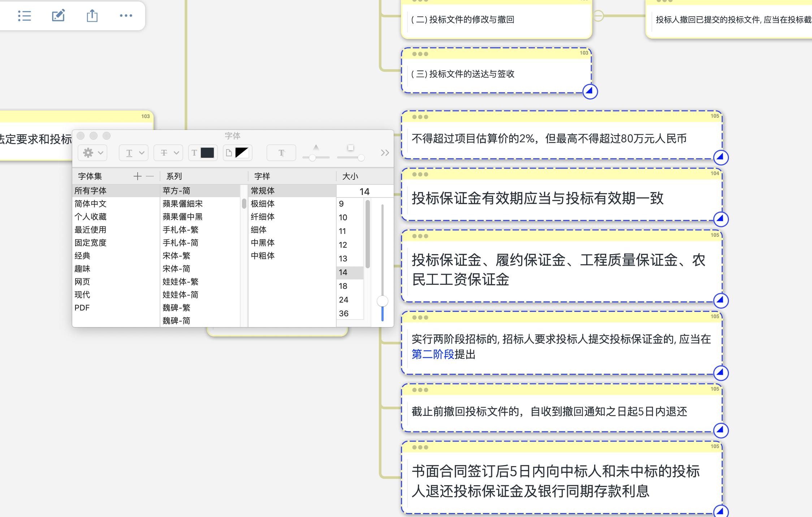This screenshot has height=517, width=812.
Task: Choose the 手札体-繁 font family
Action: 200,230
